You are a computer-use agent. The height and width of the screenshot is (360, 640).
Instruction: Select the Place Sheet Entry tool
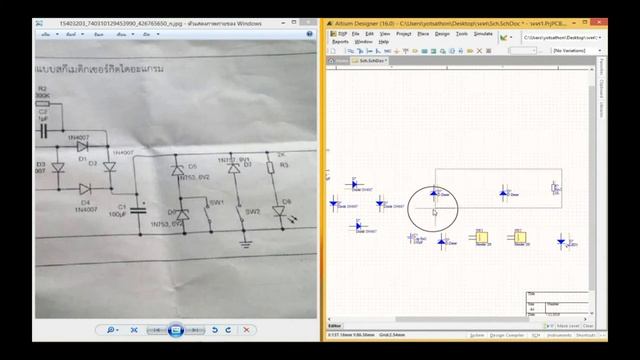tap(433, 51)
